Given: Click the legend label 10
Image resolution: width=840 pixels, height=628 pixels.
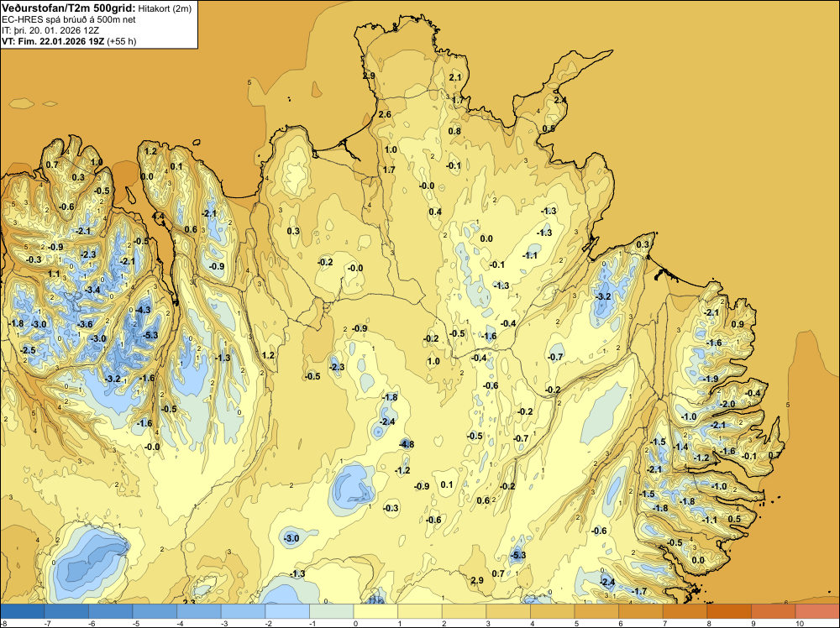Looking at the screenshot, I should (800, 623).
